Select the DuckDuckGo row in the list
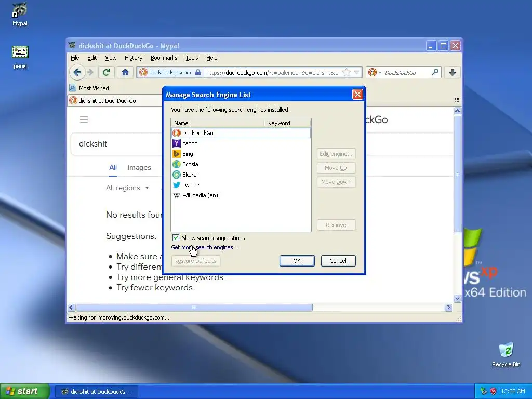 (x=241, y=133)
